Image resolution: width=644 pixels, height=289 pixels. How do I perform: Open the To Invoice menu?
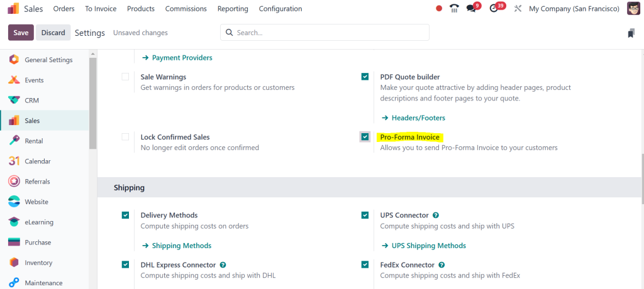(x=101, y=9)
